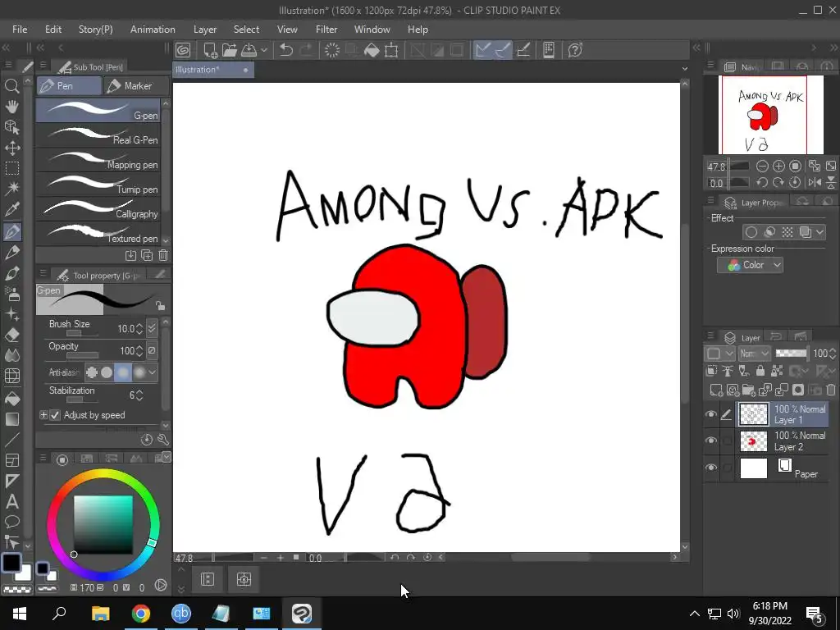This screenshot has height=630, width=840.
Task: Open the save icon dropdown arrow
Action: [263, 50]
